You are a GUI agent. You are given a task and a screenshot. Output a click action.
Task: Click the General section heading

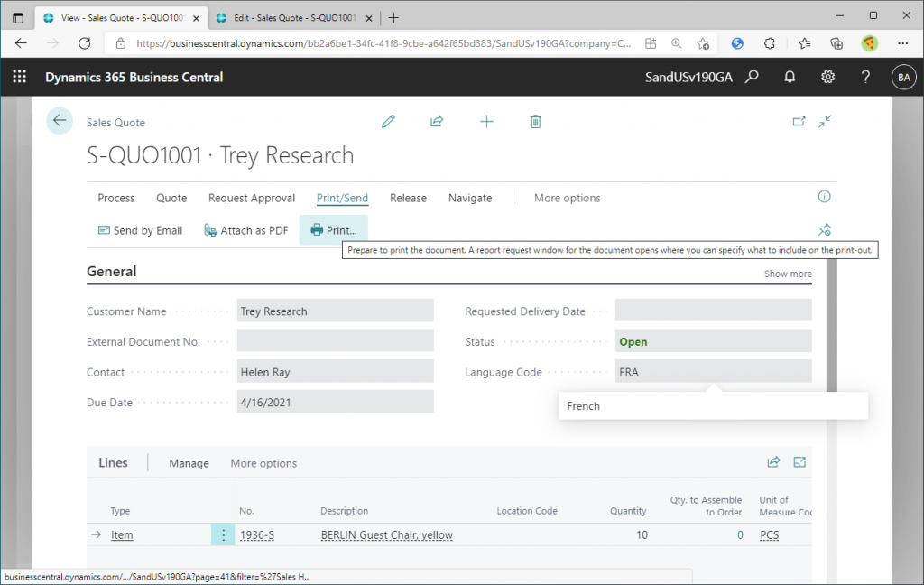pos(111,271)
